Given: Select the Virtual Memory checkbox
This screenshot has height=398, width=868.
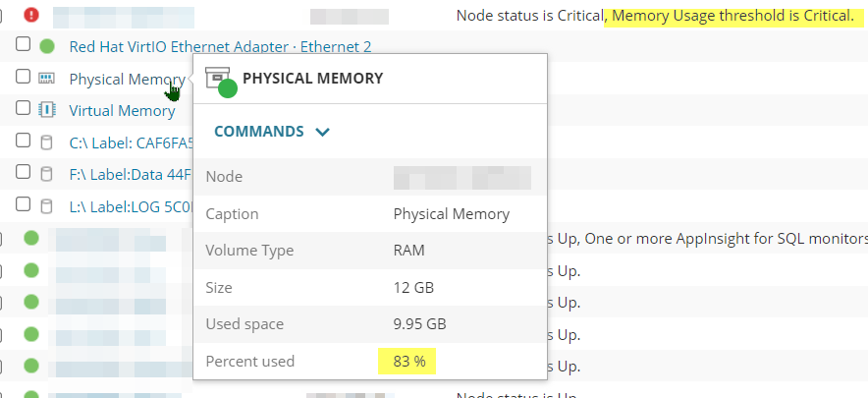Looking at the screenshot, I should point(24,109).
